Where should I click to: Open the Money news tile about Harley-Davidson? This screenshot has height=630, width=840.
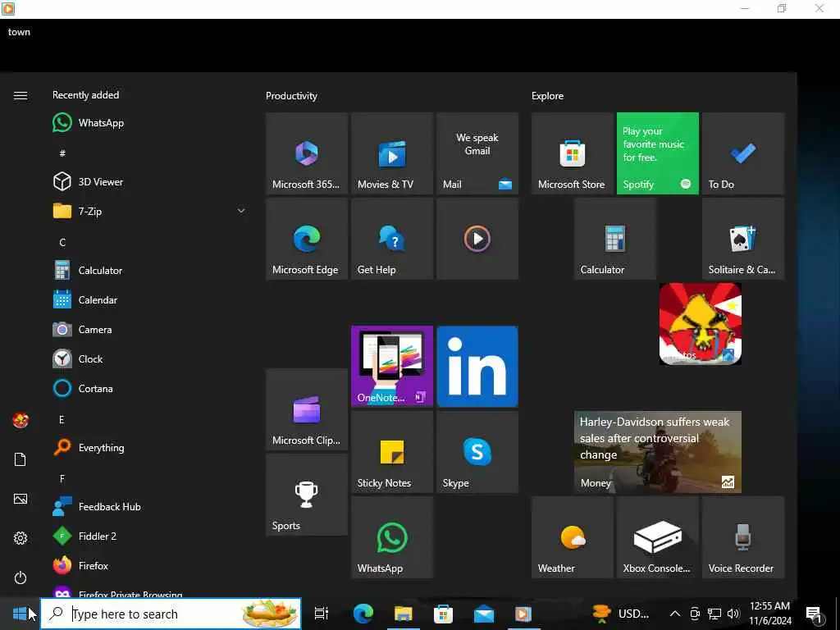tap(658, 452)
